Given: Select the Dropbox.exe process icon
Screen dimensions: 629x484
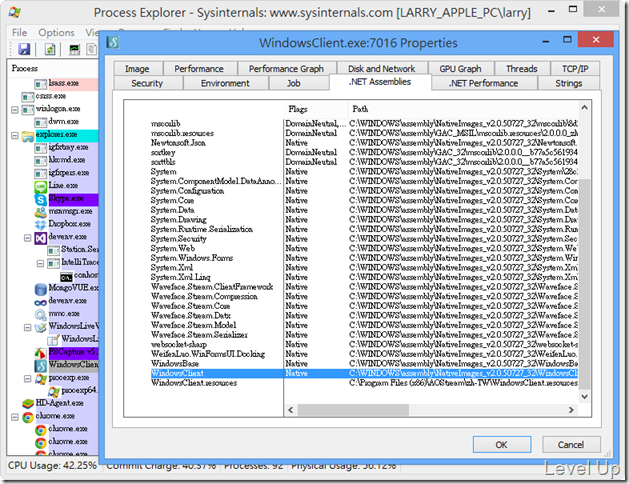Looking at the screenshot, I should (41, 225).
